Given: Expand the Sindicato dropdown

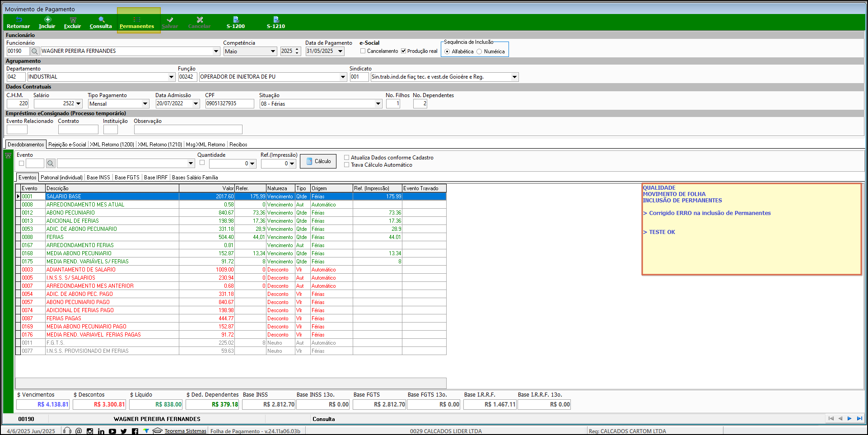Looking at the screenshot, I should tap(514, 77).
